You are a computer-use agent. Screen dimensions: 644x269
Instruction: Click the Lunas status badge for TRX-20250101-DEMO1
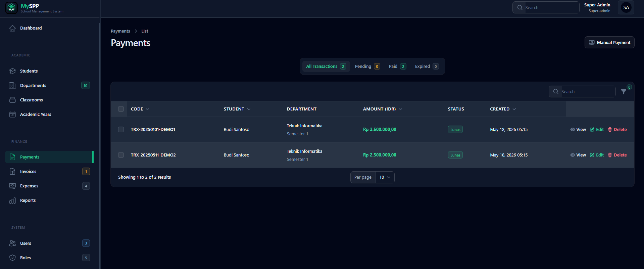point(455,130)
